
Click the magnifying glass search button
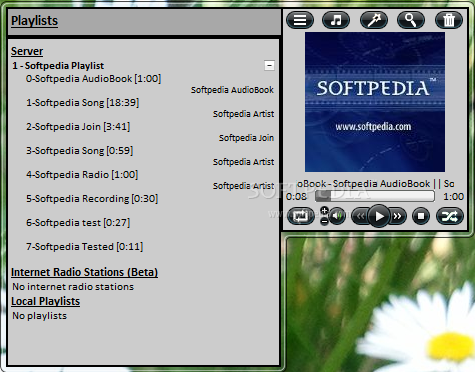tap(411, 20)
